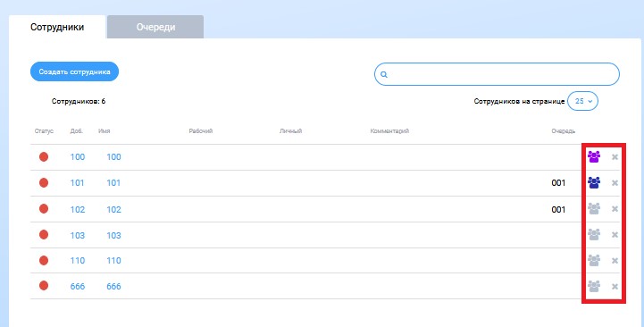Remove employee 103 using its X icon
Image resolution: width=644 pixels, height=327 pixels.
pyautogui.click(x=615, y=235)
